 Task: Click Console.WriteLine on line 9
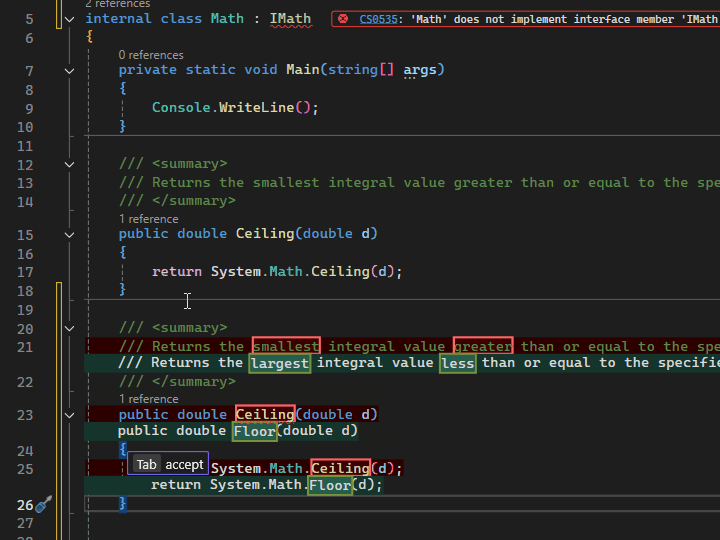223,107
